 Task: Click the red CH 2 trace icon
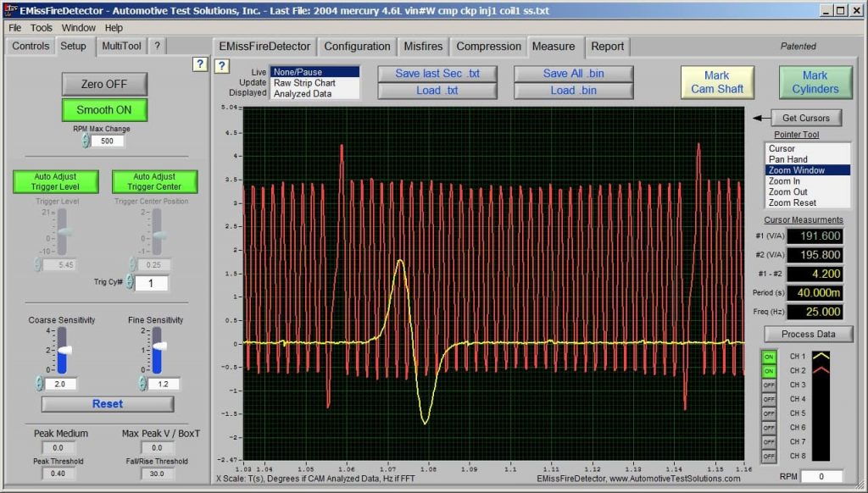(x=821, y=370)
